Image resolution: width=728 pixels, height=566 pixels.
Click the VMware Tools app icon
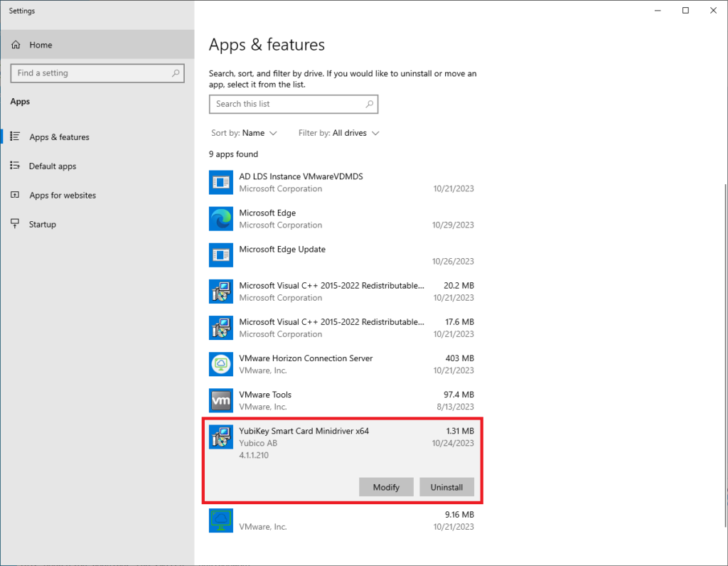pos(221,401)
